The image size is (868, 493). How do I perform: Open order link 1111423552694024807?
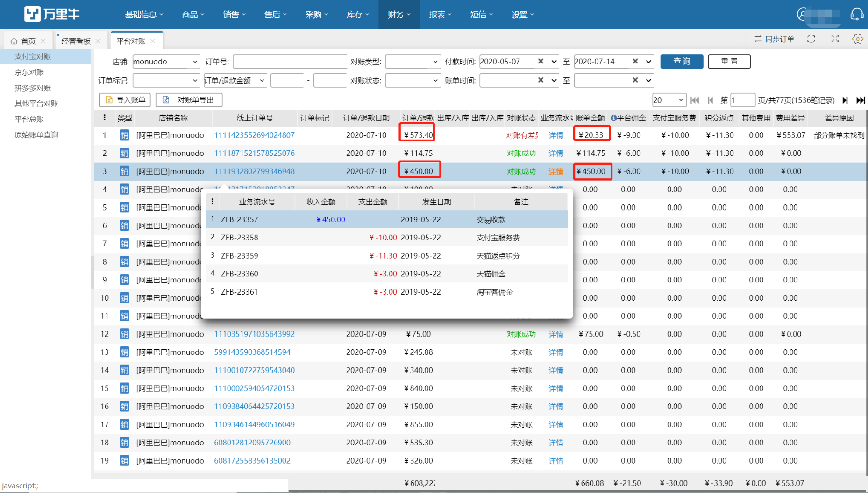point(254,135)
